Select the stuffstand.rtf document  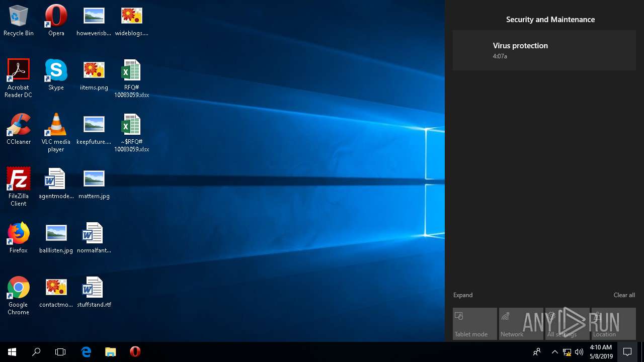tap(94, 293)
